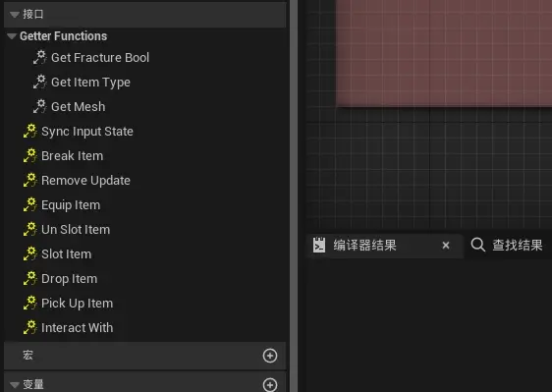Viewport: 552px width, 392px height.
Task: Select the Get Item Type entry
Action: pos(90,83)
